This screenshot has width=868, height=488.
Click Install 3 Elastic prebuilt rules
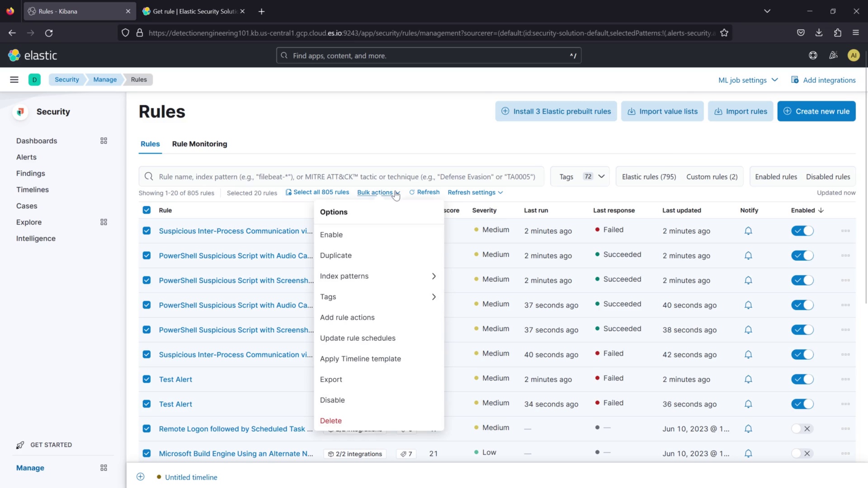[x=556, y=111]
